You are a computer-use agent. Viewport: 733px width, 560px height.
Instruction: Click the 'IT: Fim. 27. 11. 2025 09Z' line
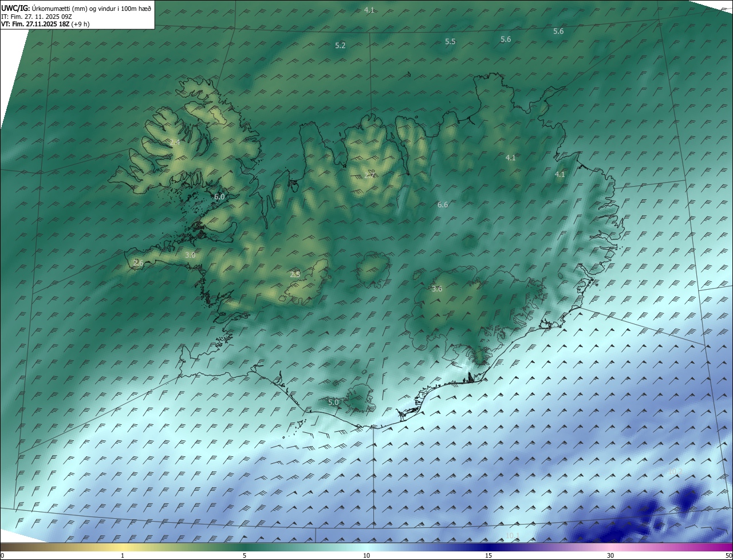tap(37, 17)
